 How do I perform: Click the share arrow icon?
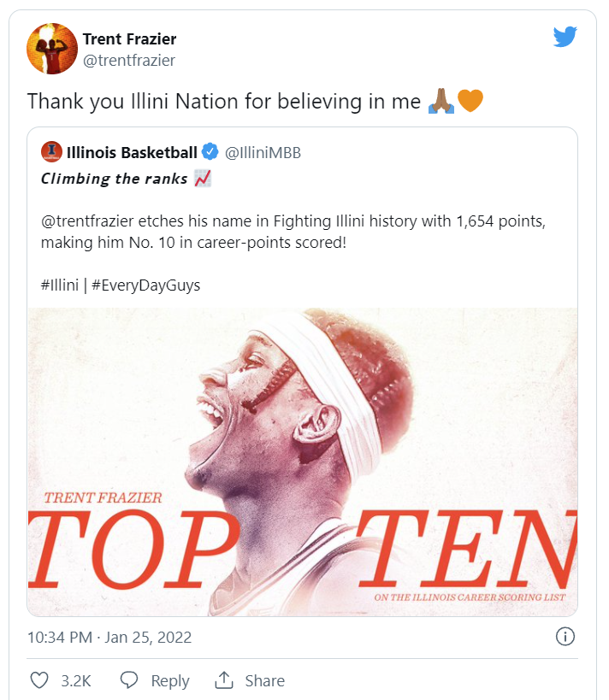pos(225,680)
